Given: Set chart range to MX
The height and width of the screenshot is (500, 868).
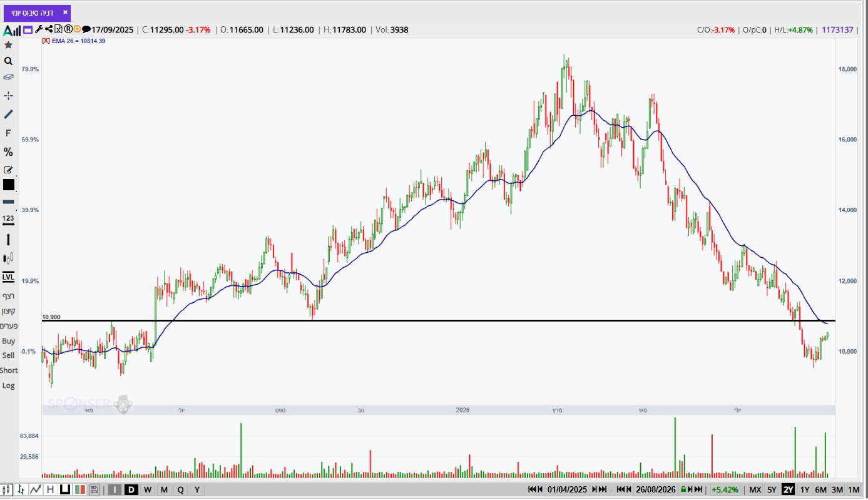Looking at the screenshot, I should (x=755, y=489).
